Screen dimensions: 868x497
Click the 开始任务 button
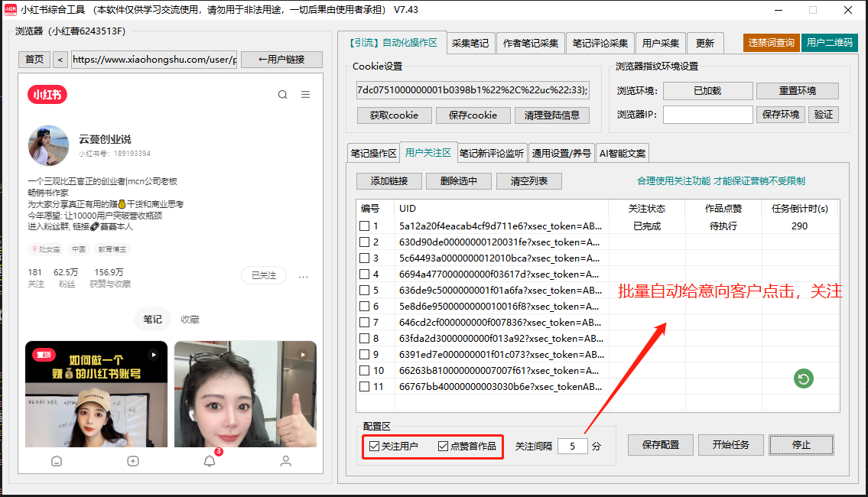(730, 444)
